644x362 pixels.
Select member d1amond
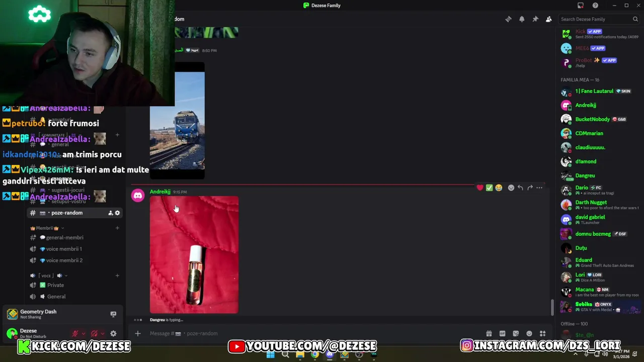click(599, 162)
